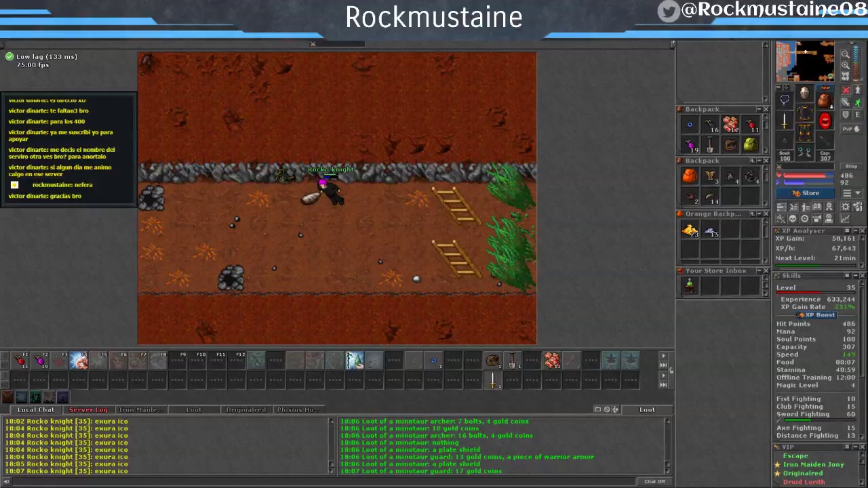Use the rope in the action bar

[493, 361]
